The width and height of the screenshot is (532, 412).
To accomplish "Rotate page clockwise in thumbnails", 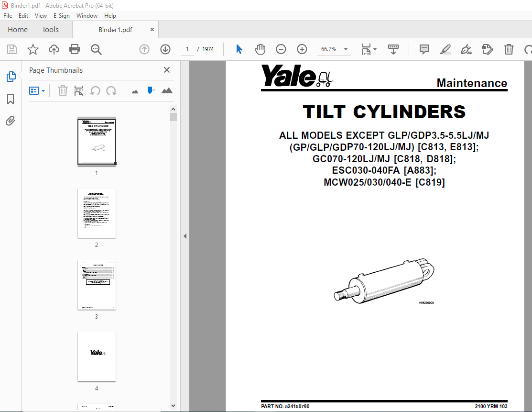I will point(111,91).
